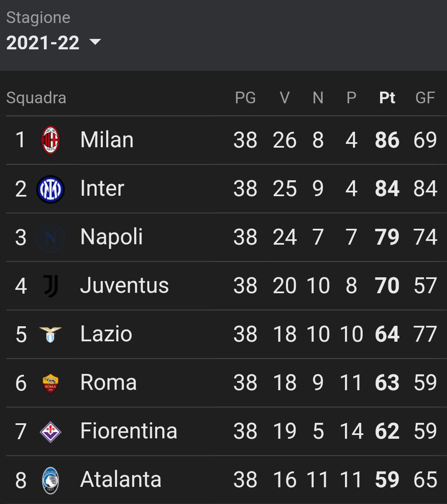
Task: Click the dropdown arrow next to 2021-22
Action: click(x=95, y=41)
